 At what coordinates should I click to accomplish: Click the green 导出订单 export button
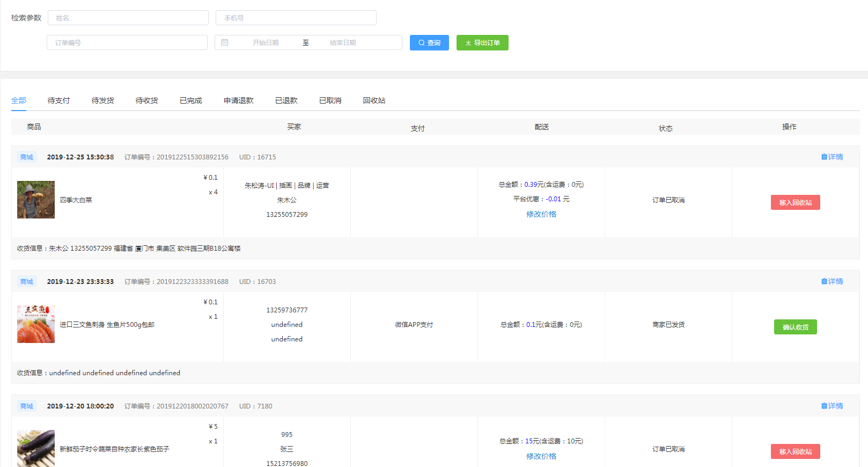click(x=482, y=42)
